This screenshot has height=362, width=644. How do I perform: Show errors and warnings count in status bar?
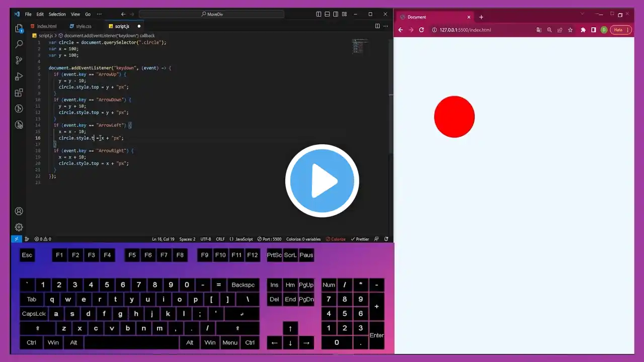click(x=43, y=239)
